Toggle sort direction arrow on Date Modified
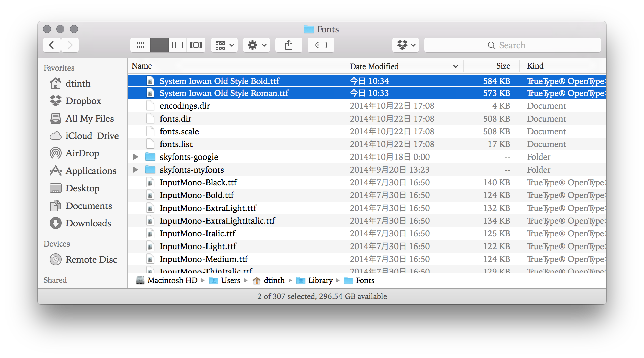 pyautogui.click(x=456, y=66)
